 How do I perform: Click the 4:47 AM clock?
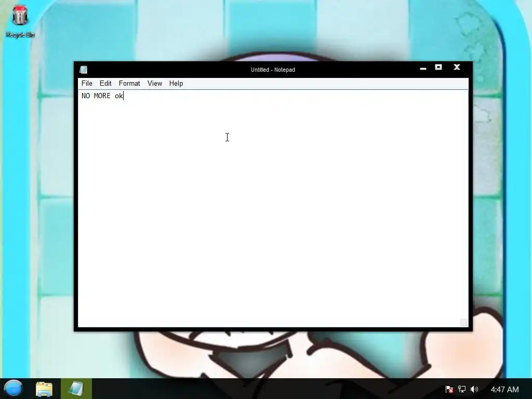point(504,390)
